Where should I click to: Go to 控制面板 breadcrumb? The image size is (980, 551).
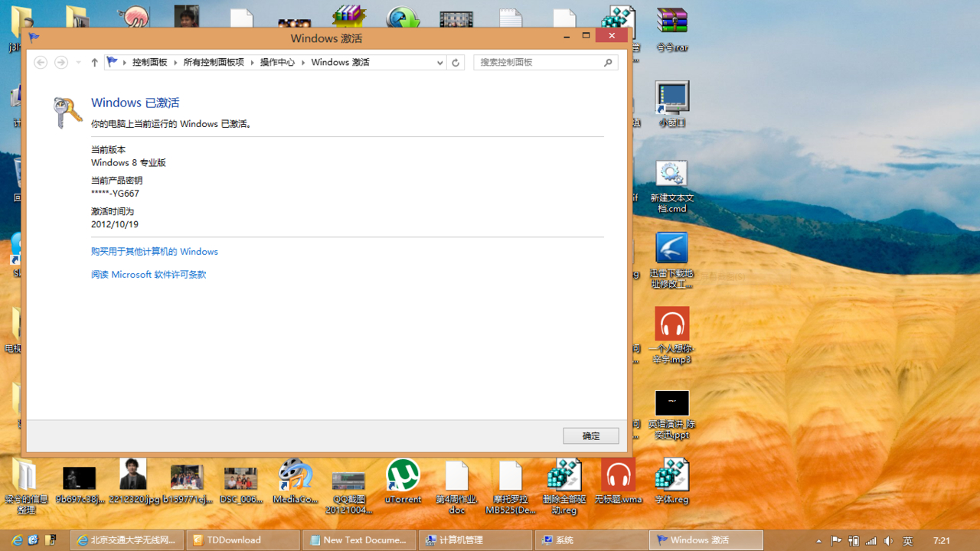pyautogui.click(x=149, y=63)
